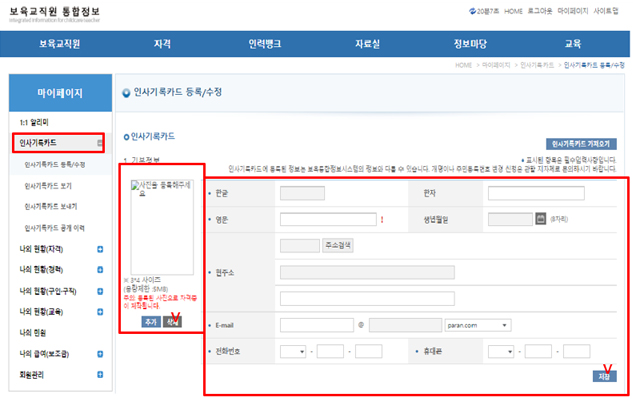Open the paran.com email domain dropdown

pos(478,325)
